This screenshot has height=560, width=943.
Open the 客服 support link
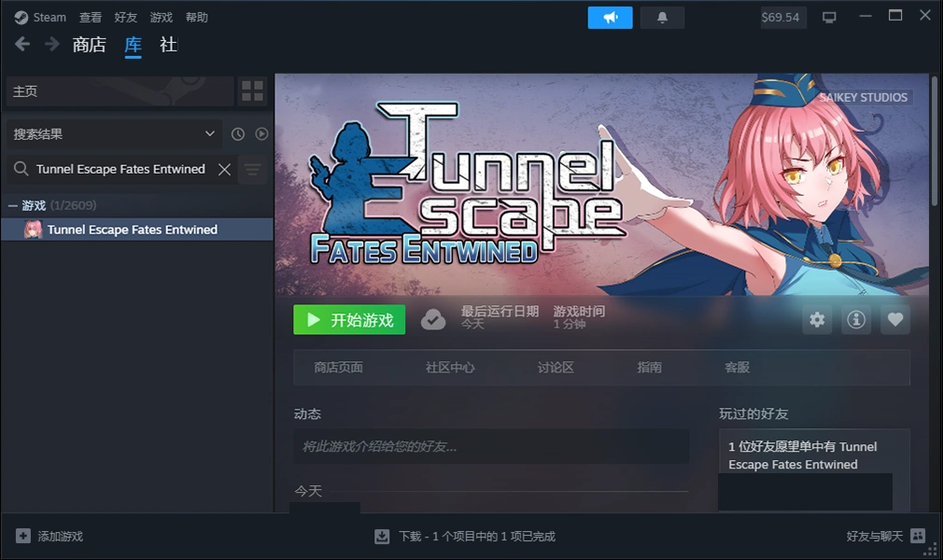coord(738,368)
